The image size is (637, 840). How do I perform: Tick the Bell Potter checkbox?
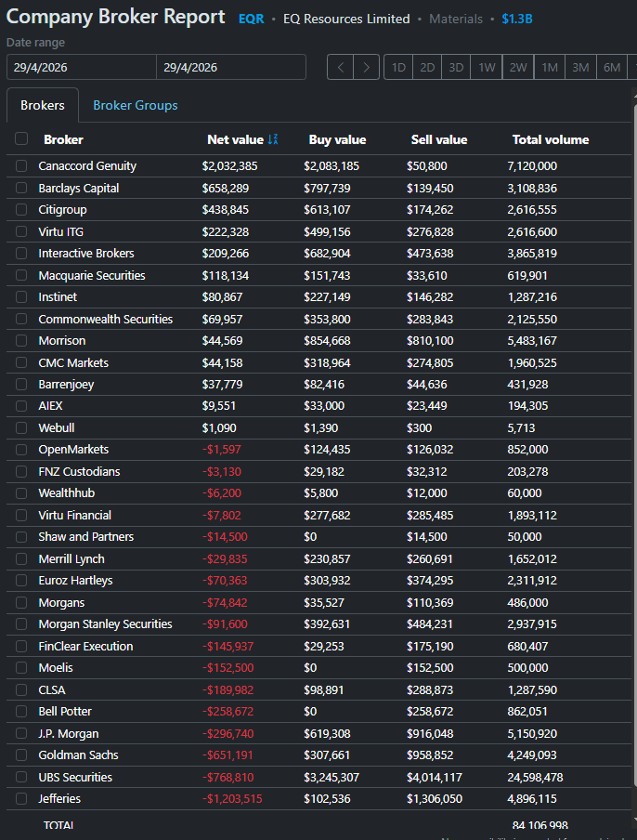click(21, 712)
